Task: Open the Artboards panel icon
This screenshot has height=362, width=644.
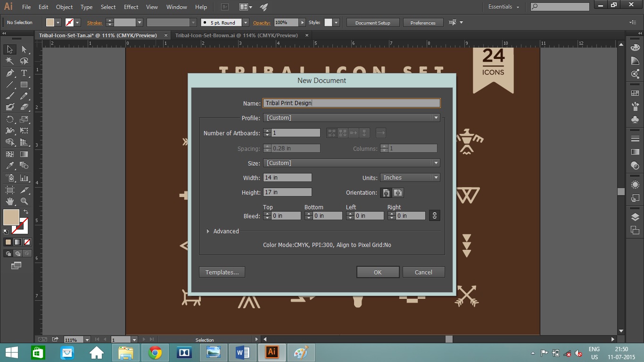Action: pyautogui.click(x=635, y=230)
